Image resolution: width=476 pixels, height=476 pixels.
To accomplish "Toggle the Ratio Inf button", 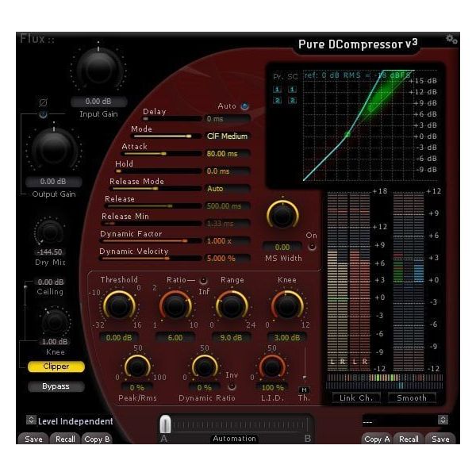I will coord(203,280).
